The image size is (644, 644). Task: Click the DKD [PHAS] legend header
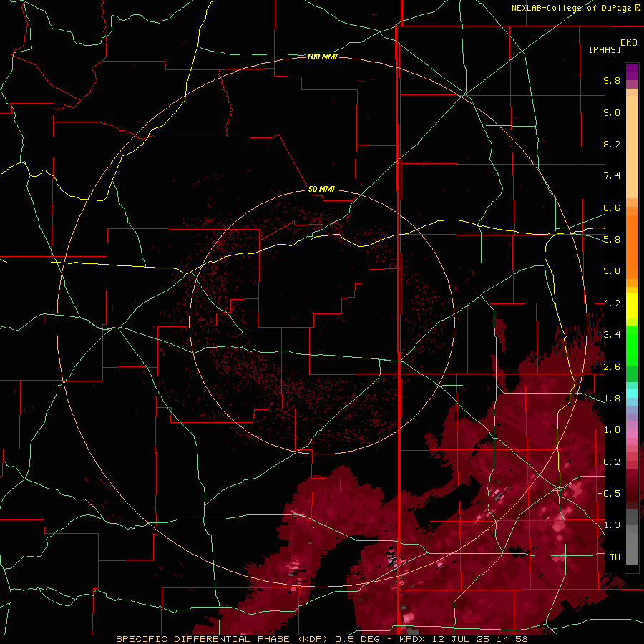coord(613,46)
